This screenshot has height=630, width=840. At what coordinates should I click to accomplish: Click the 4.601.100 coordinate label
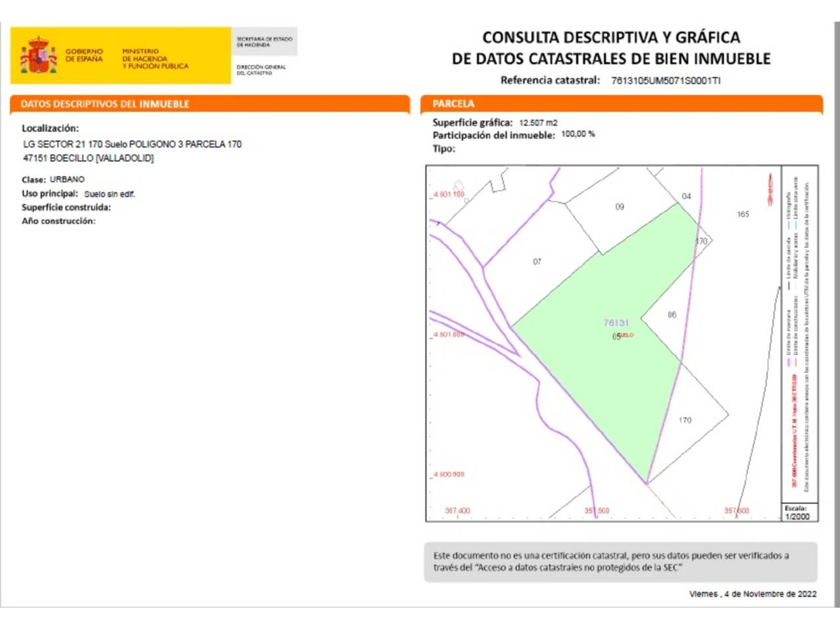pos(449,194)
